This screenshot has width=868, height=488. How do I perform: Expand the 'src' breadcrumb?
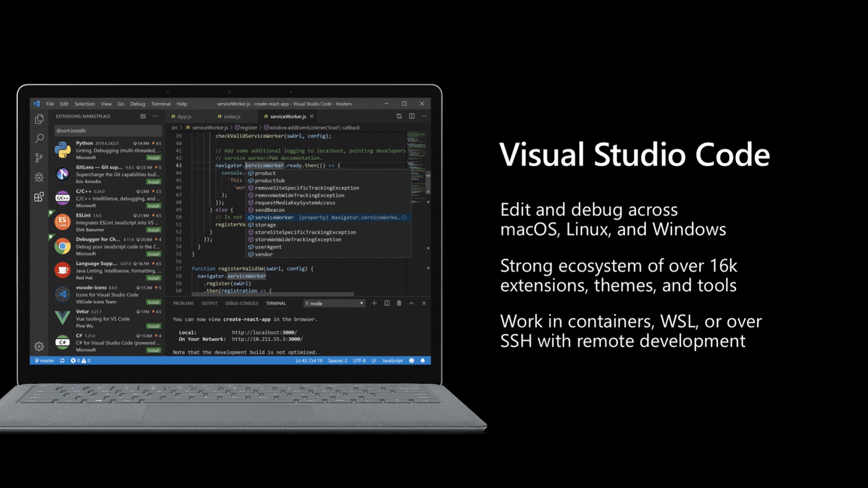point(175,128)
